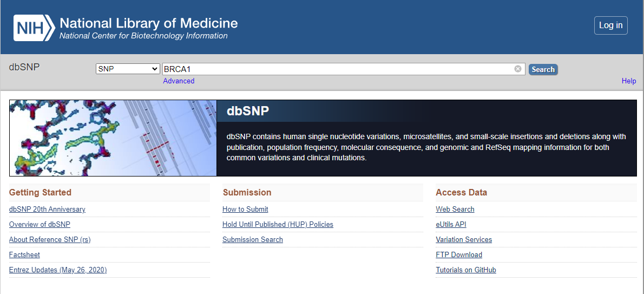Click the Log in button
Screen dimensions: 644x294
tap(610, 25)
